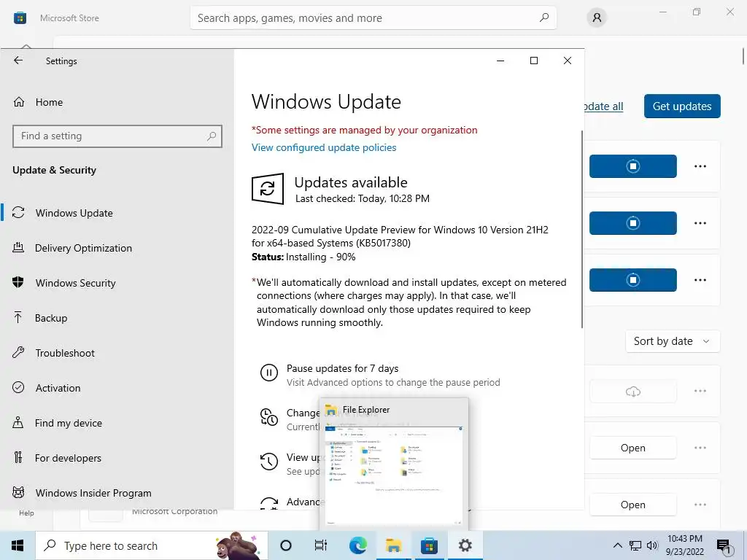Screen dimensions: 747x560
Task: Stop the third downloading Store app
Action: pyautogui.click(x=632, y=280)
